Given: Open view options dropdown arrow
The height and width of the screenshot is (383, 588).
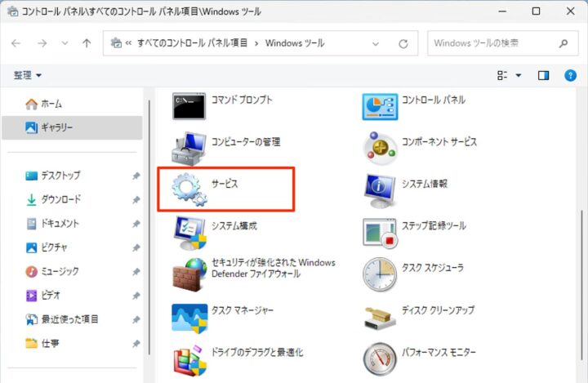Looking at the screenshot, I should [519, 75].
